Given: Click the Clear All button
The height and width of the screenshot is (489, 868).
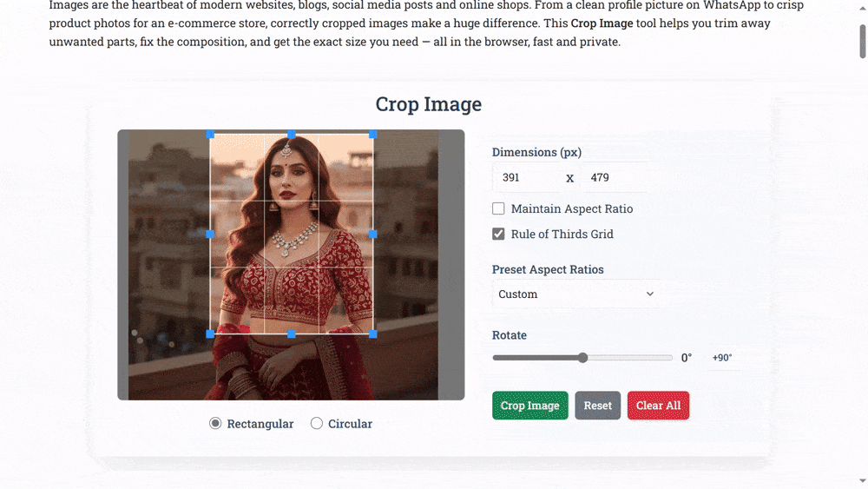Looking at the screenshot, I should point(658,406).
